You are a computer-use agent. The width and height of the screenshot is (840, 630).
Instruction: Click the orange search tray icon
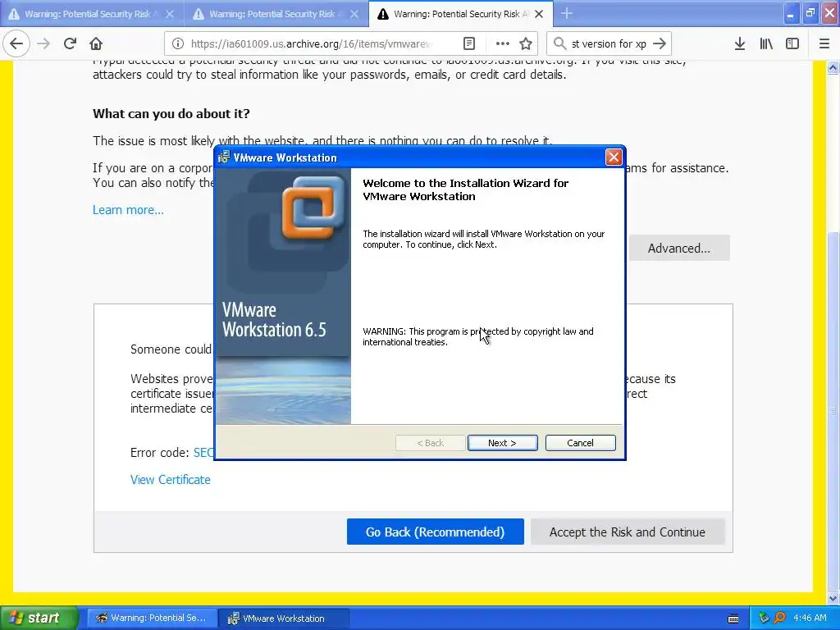pyautogui.click(x=779, y=618)
